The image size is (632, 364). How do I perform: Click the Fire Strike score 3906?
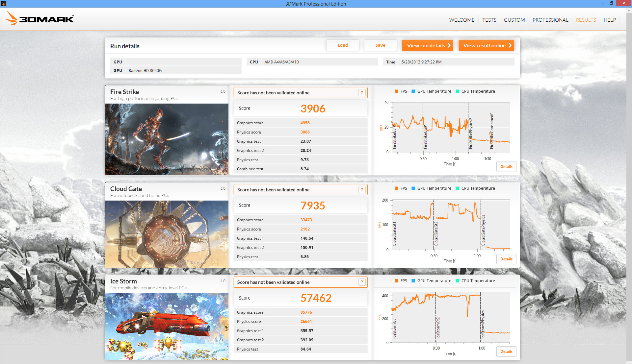click(x=313, y=109)
